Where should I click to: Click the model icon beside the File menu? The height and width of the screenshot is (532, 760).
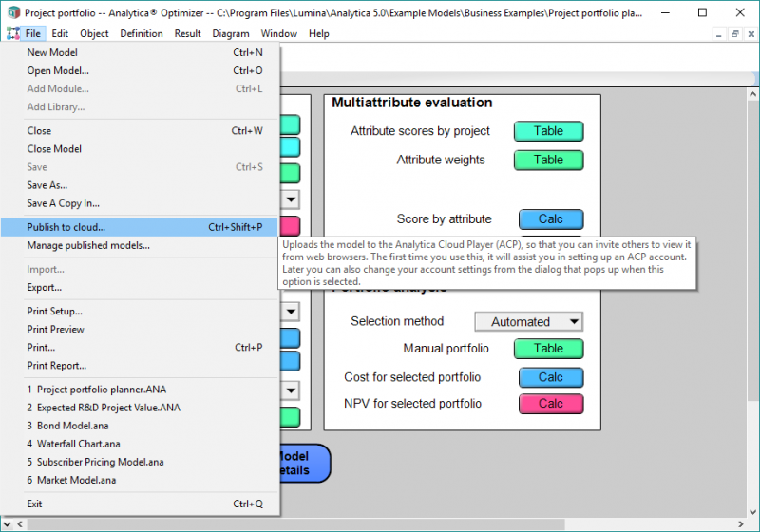(x=13, y=33)
